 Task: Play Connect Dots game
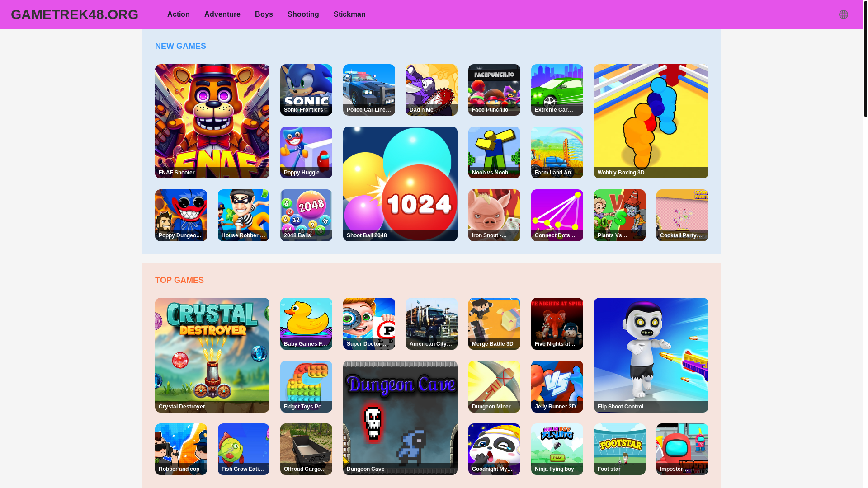tap(557, 215)
